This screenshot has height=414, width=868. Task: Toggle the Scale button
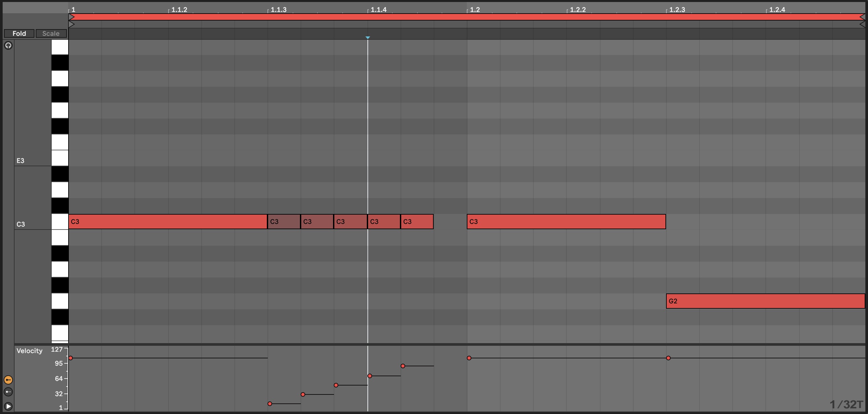point(51,33)
